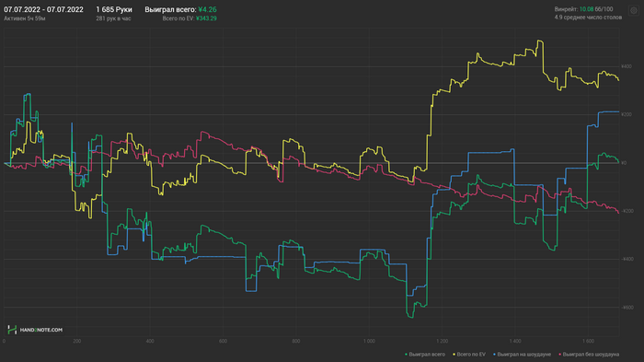Screen dimensions: 644x362
Task: Click the '1 685 Руки' hands count
Action: [114, 9]
